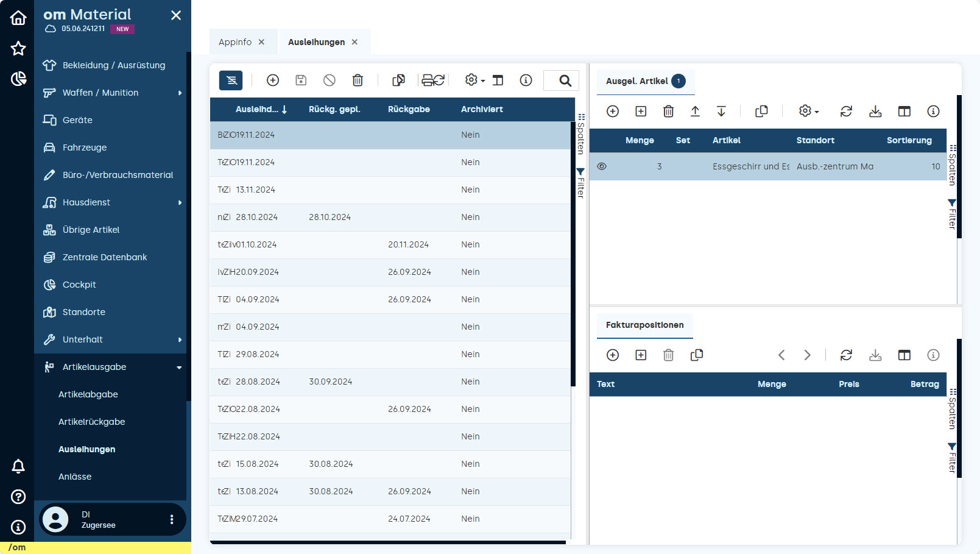Click the search magnifier icon
980x554 pixels.
pos(565,80)
